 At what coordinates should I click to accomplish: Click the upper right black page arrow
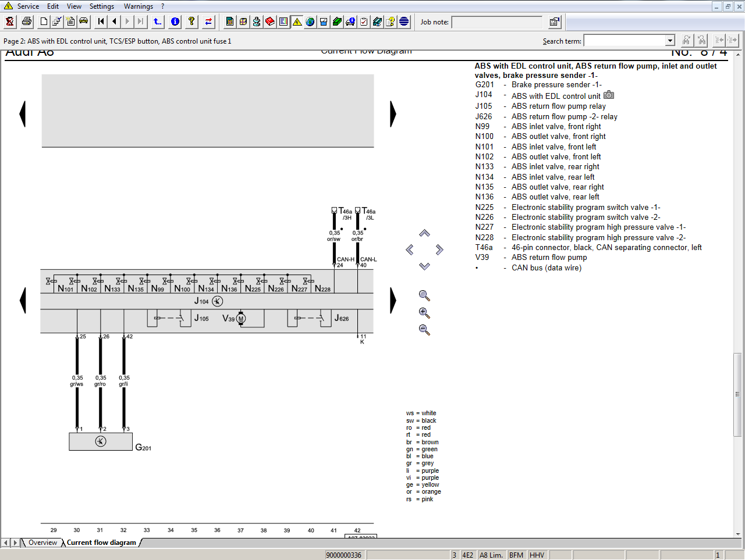point(393,113)
